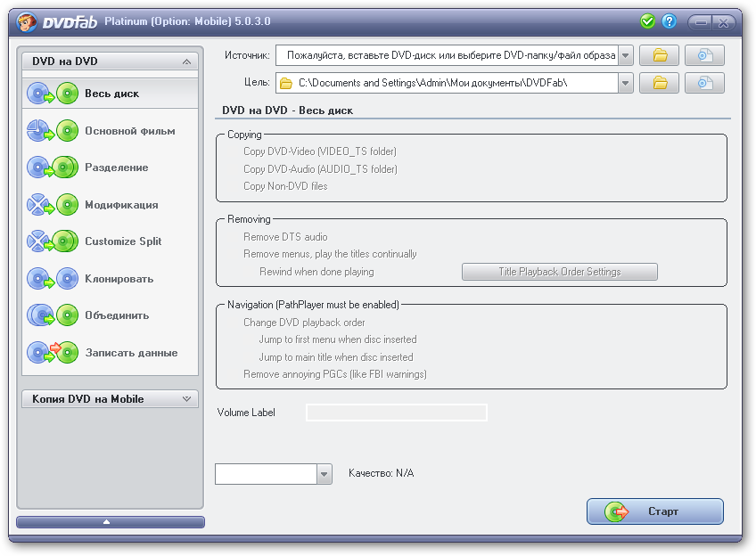Click the green checkmark icon in title bar

[x=648, y=21]
